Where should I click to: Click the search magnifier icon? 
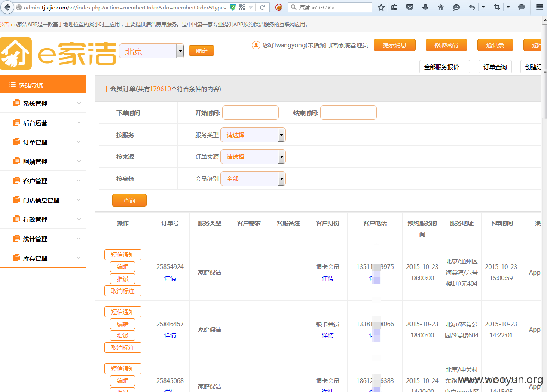pos(294,7)
